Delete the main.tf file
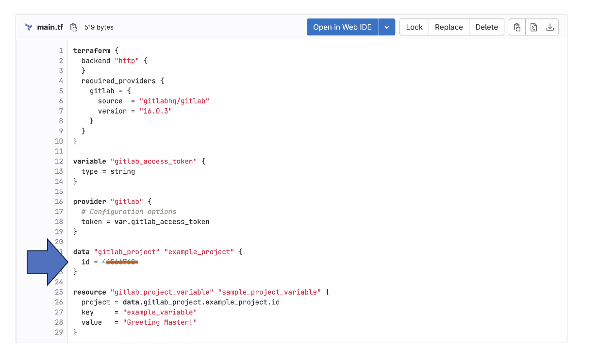 [486, 27]
